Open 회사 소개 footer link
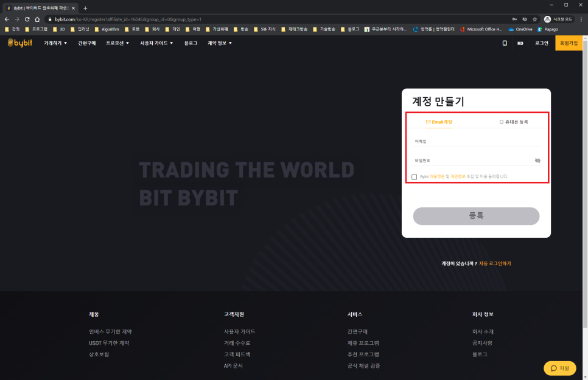Image resolution: width=588 pixels, height=380 pixels. 483,331
